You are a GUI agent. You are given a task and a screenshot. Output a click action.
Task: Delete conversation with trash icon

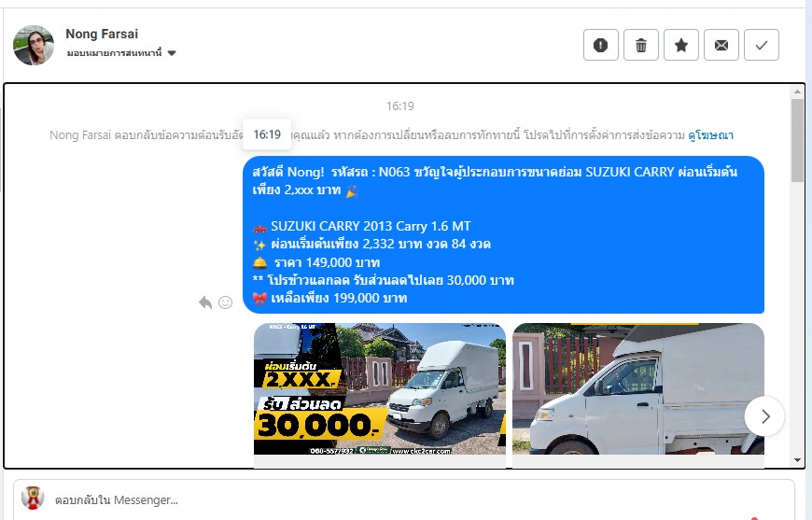click(x=641, y=45)
